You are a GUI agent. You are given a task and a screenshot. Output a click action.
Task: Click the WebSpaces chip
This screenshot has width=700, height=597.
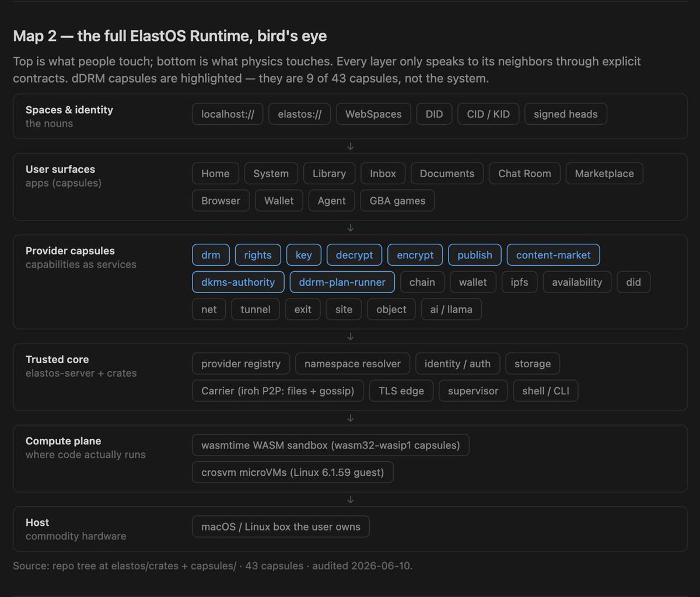point(373,114)
